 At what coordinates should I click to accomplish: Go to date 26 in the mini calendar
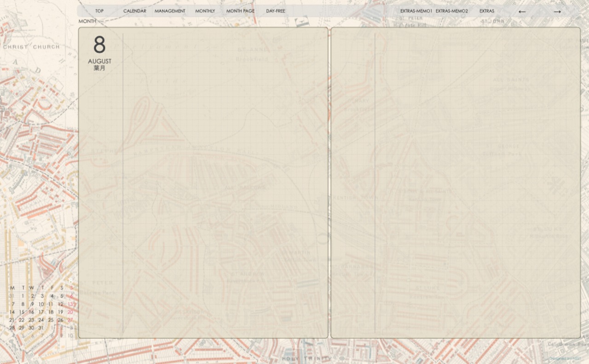60,320
